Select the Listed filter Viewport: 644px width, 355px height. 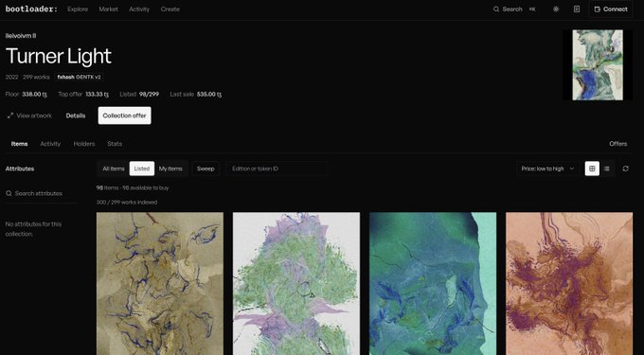pos(142,169)
